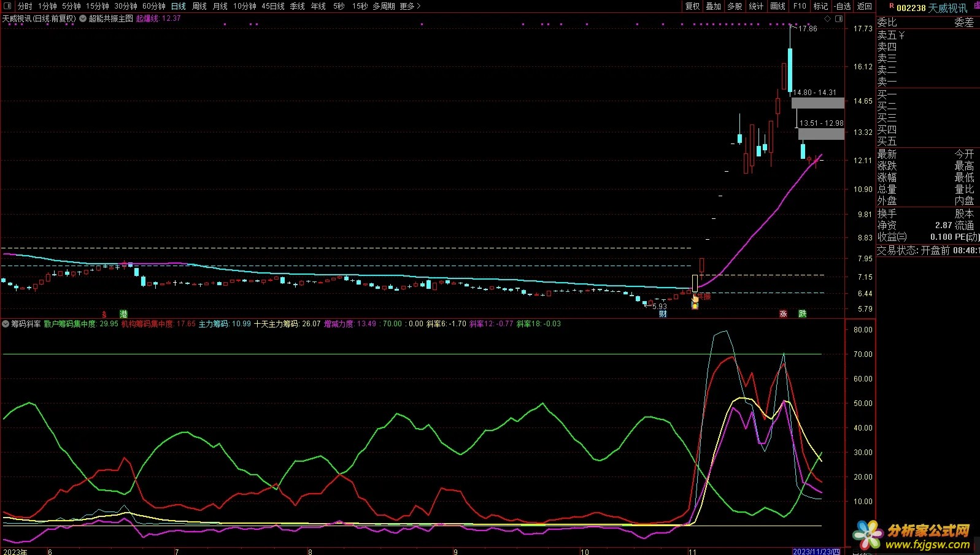Open main indicator dropdown beside 超能共振主图
The image size is (980, 555).
(83, 18)
